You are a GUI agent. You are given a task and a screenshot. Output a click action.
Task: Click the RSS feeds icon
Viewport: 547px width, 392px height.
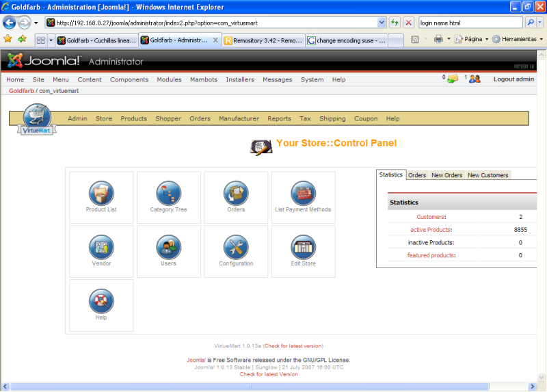pos(415,40)
